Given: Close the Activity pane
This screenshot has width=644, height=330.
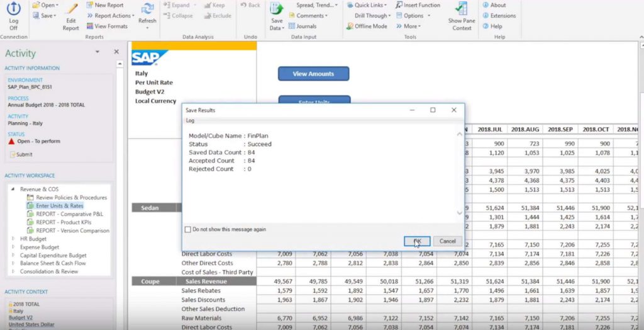Looking at the screenshot, I should click(116, 52).
